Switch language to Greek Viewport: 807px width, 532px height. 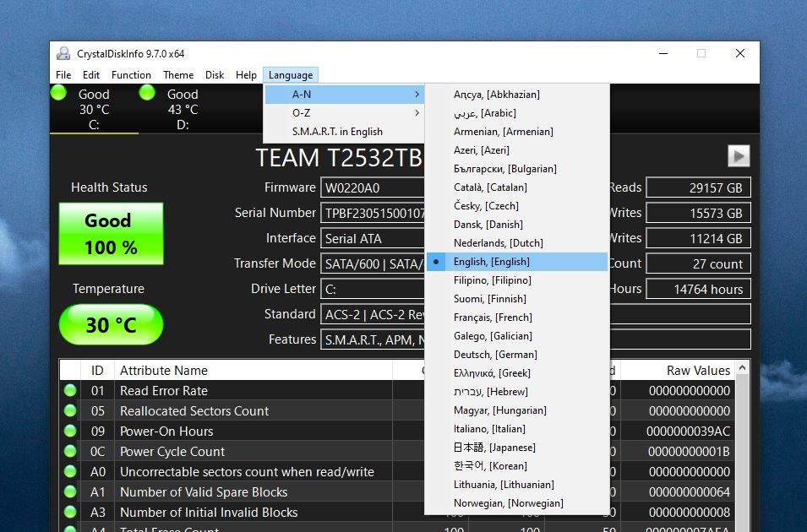coord(517,372)
